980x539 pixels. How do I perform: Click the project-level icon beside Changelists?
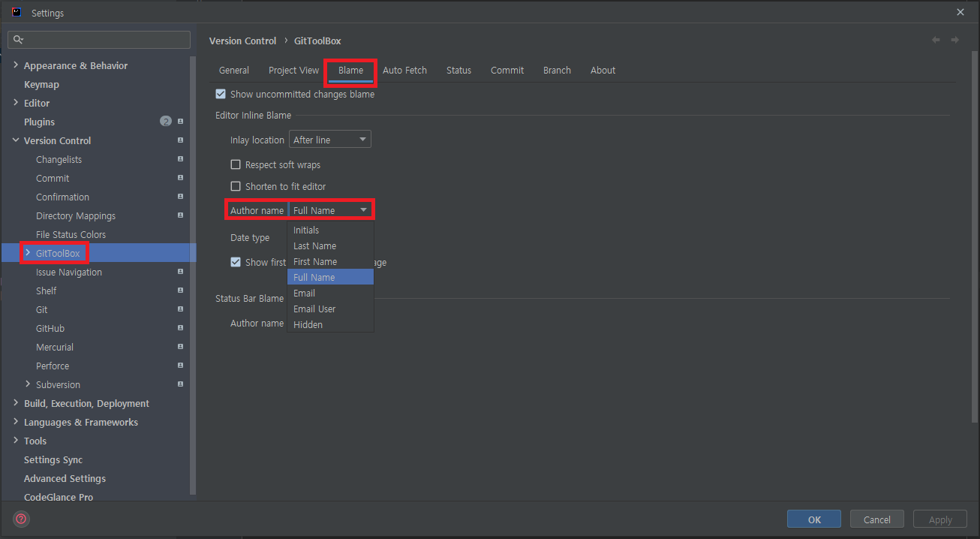tap(180, 159)
